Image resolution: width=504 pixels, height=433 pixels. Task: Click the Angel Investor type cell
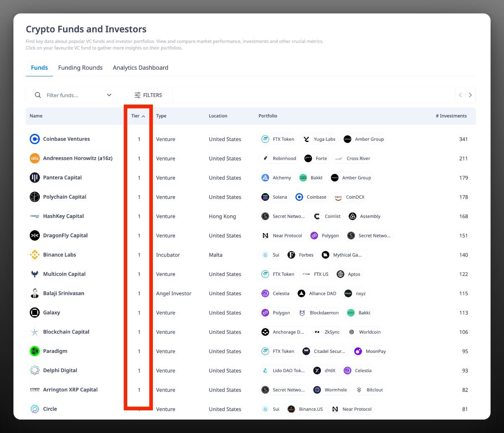(x=173, y=294)
